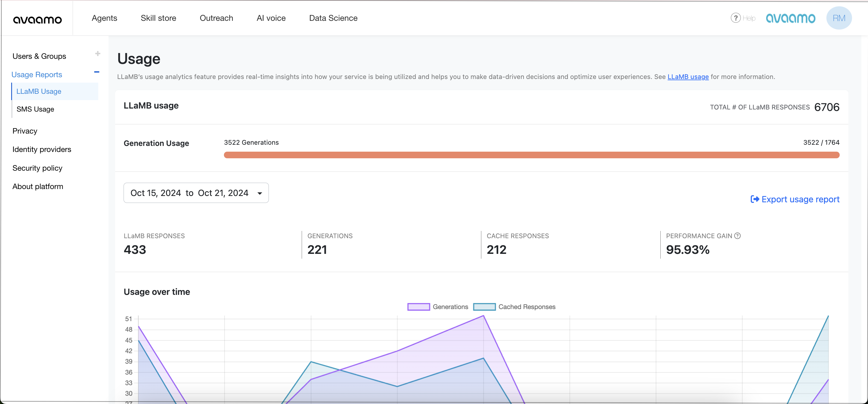Click the Performance Gain info icon
Screen dimensions: 868x404
(737, 236)
